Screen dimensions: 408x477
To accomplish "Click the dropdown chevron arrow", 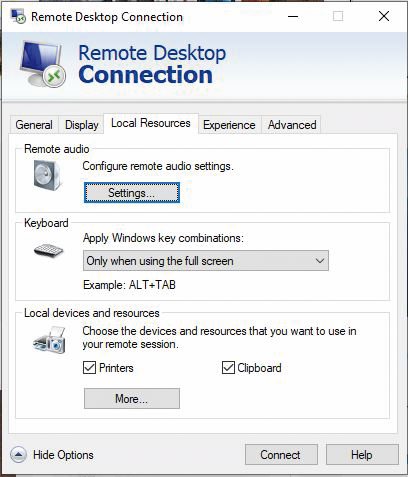I will [x=320, y=261].
